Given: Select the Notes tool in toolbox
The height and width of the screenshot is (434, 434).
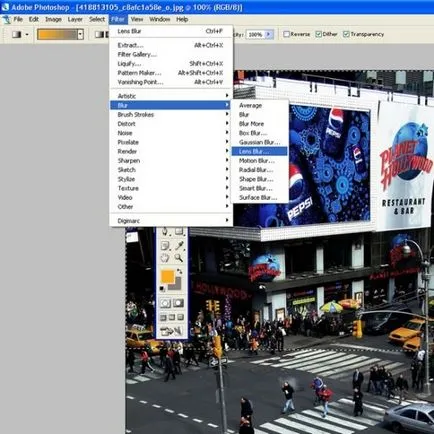Looking at the screenshot, I should pyautogui.click(x=165, y=246).
